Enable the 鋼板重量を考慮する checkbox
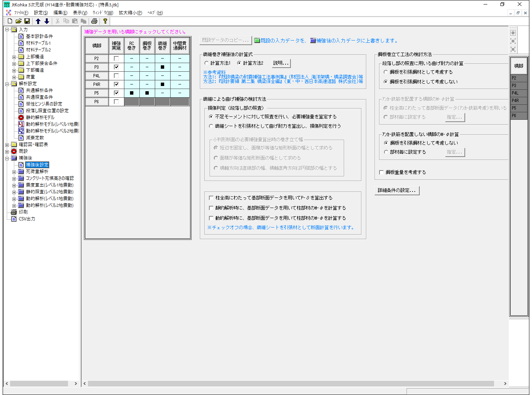The height and width of the screenshot is (395, 532). coord(381,172)
